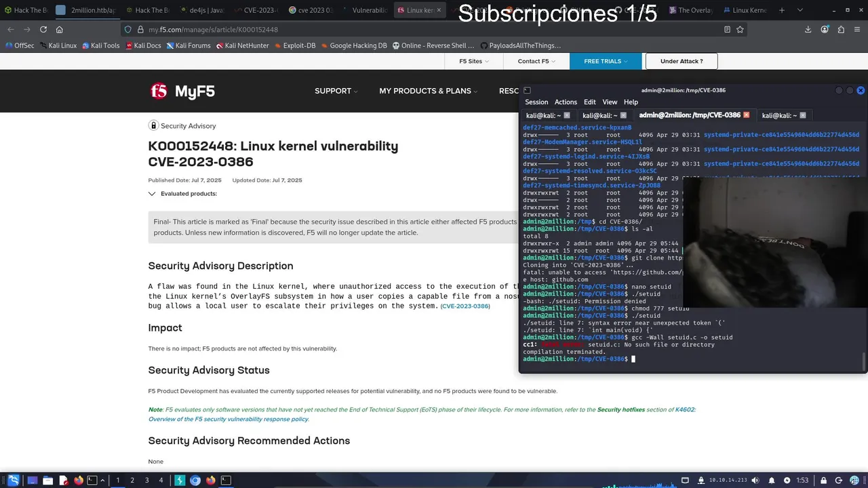Open the Kali NetHunter bookmark
This screenshot has width=868, height=488.
point(243,45)
